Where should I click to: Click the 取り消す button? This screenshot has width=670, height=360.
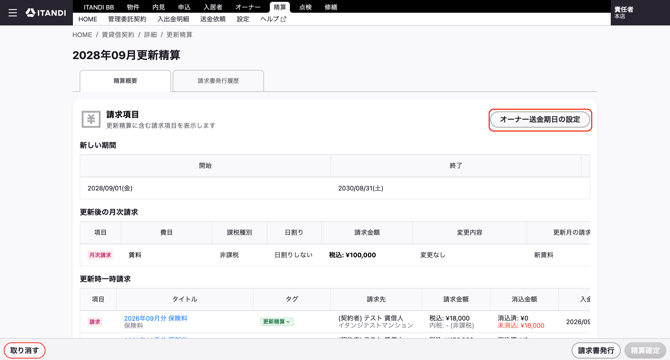(25, 351)
